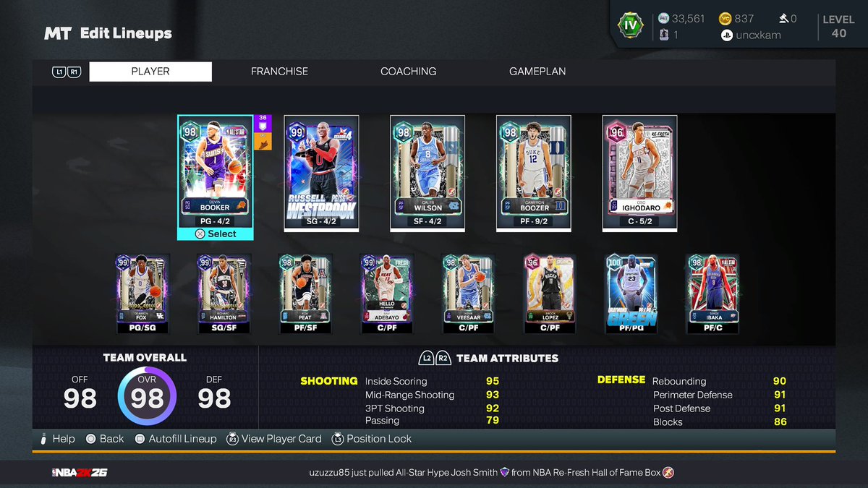This screenshot has width=868, height=488.
Task: Click the Rebounding attribute row
Action: click(x=719, y=381)
